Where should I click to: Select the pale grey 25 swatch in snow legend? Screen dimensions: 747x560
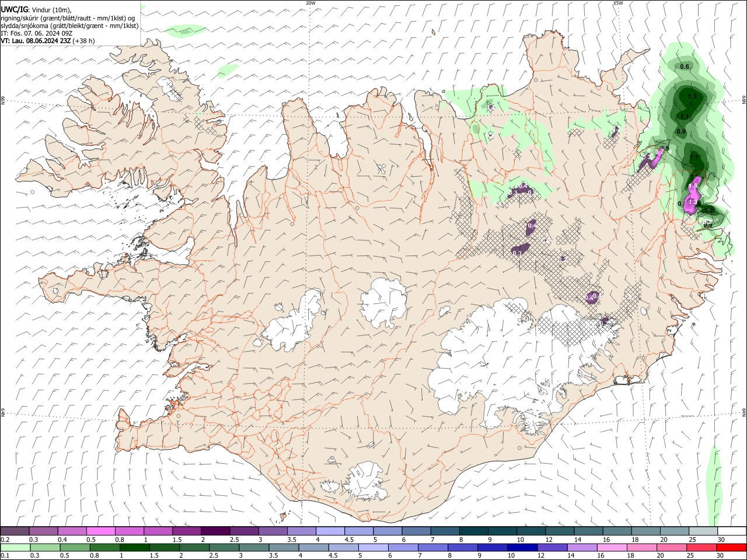click(x=703, y=531)
